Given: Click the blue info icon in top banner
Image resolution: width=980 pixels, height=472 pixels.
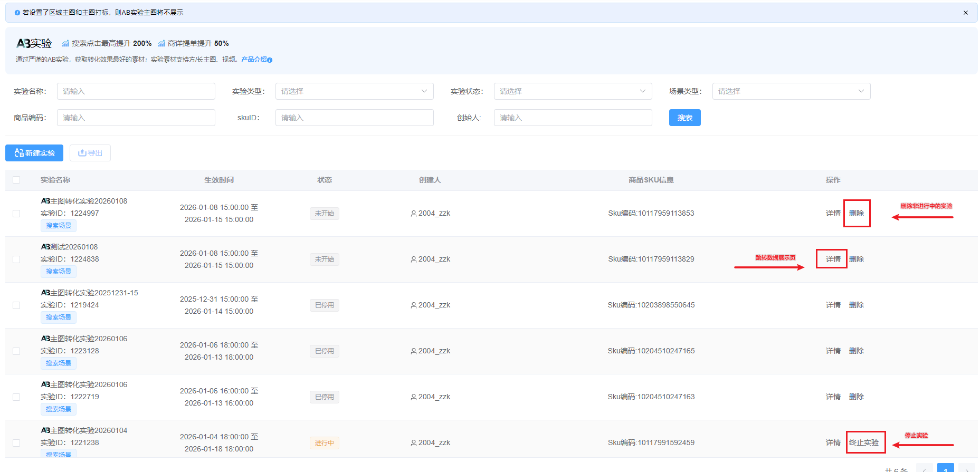Looking at the screenshot, I should click(17, 13).
